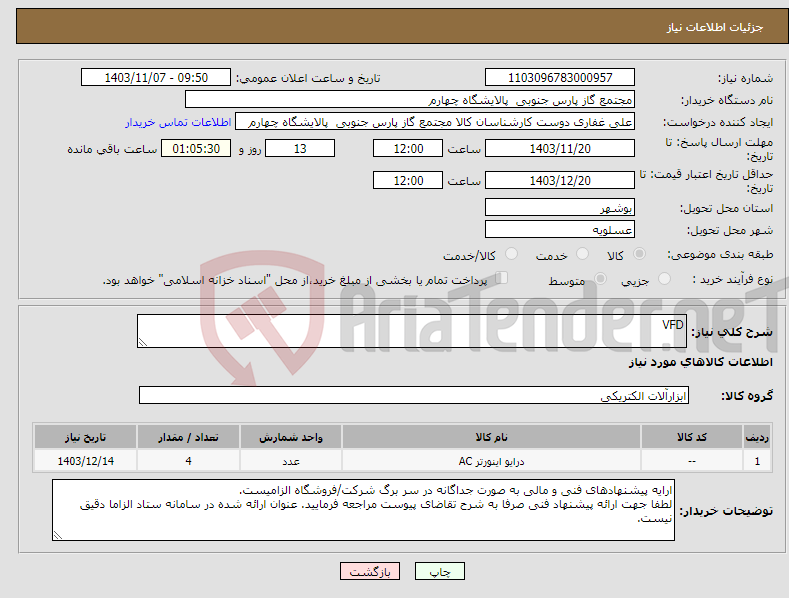This screenshot has height=598, width=789.
Task: Select the متوسط purchase type radio
Action: [600, 278]
